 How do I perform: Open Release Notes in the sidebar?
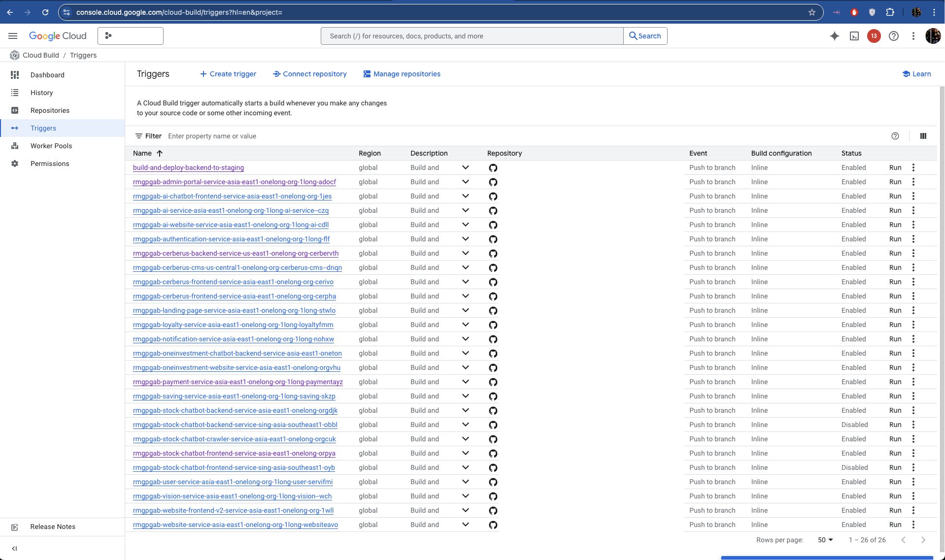[62, 527]
